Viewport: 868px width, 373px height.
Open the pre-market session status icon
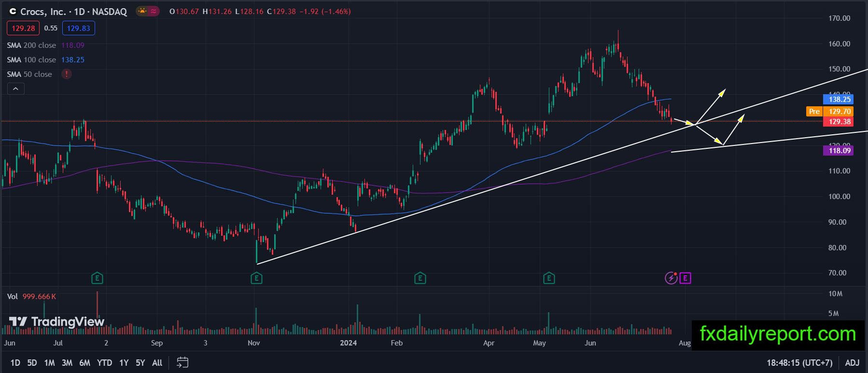point(142,11)
